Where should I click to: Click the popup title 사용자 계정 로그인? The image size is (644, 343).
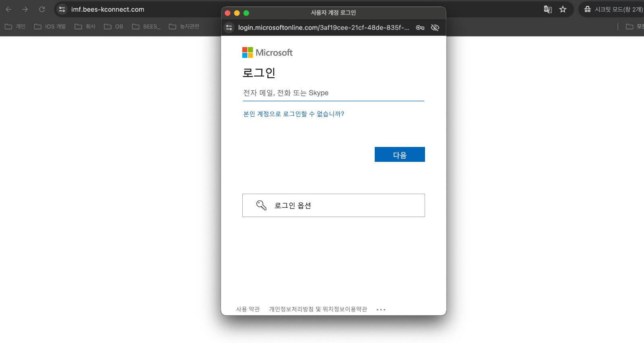tap(333, 13)
